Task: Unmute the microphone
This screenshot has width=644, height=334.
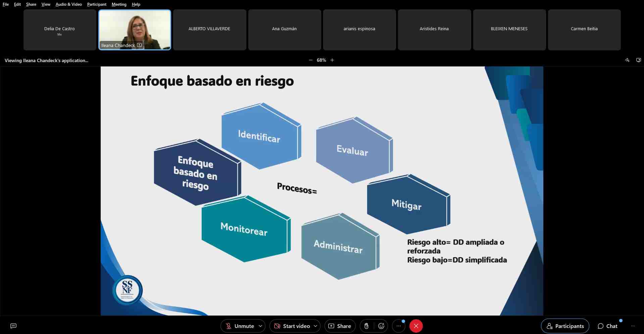Action: pos(240,326)
